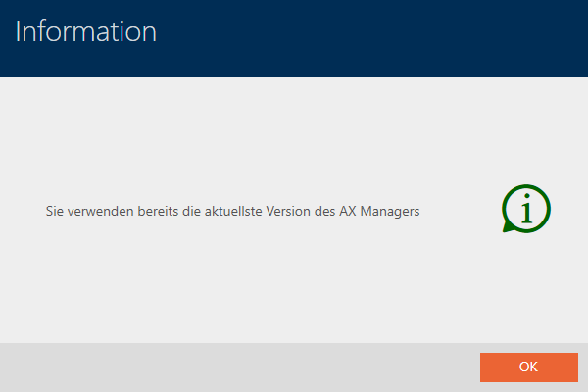Click the word Sie in the message
Image resolution: width=588 pixels, height=392 pixels.
click(x=54, y=211)
